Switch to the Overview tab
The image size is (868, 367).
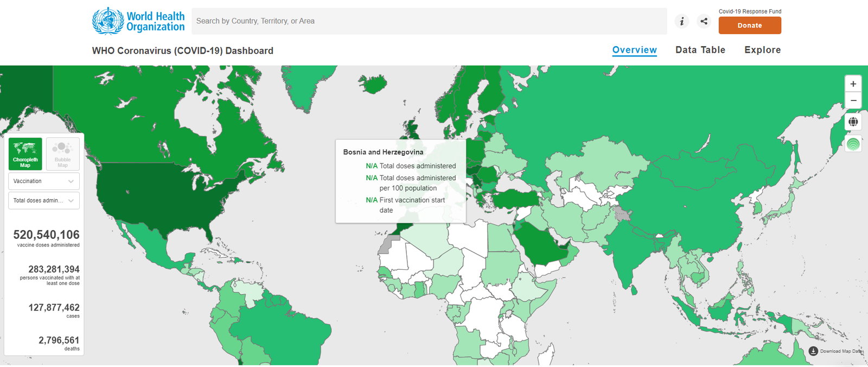point(634,50)
